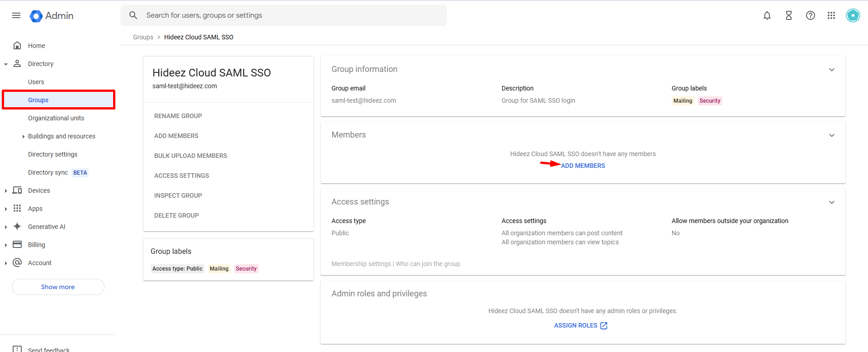
Task: Click the notifications bell icon
Action: click(767, 15)
